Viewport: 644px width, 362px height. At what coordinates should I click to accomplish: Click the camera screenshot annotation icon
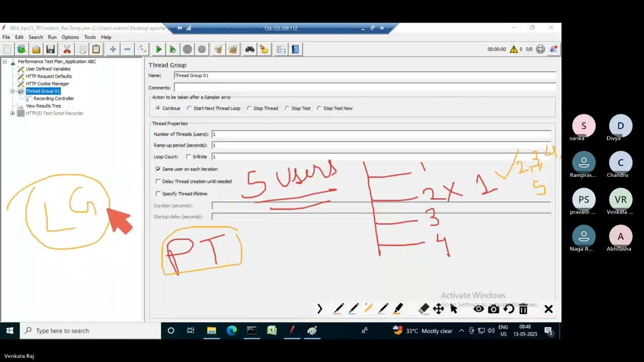click(x=494, y=309)
